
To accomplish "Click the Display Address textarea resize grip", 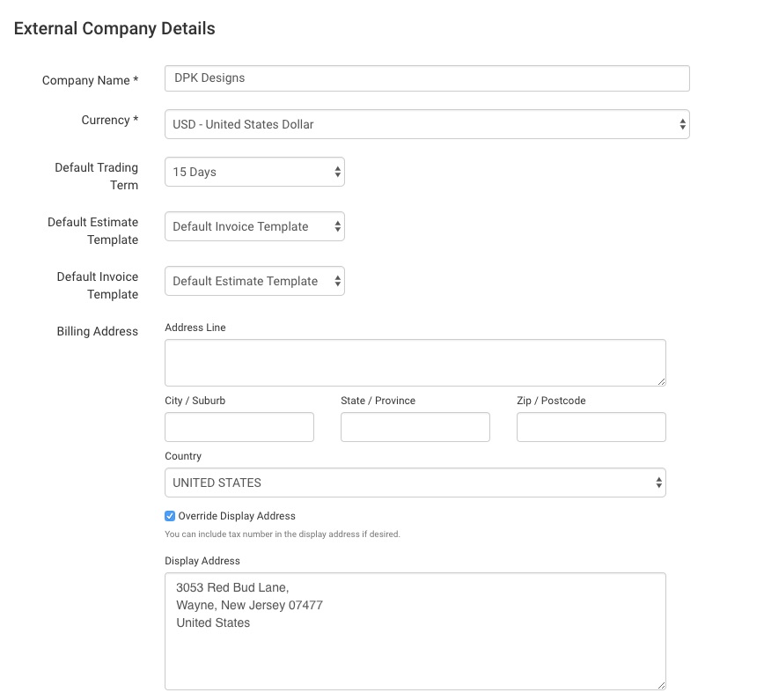I will (x=661, y=685).
